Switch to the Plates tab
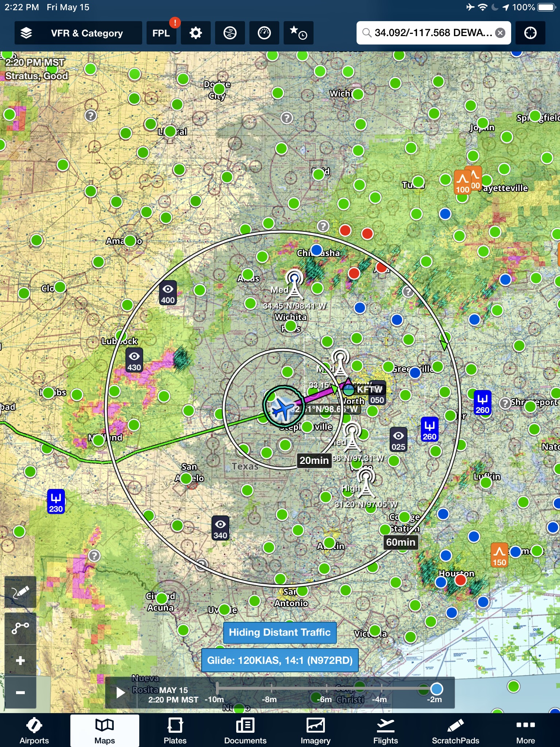 (175, 731)
